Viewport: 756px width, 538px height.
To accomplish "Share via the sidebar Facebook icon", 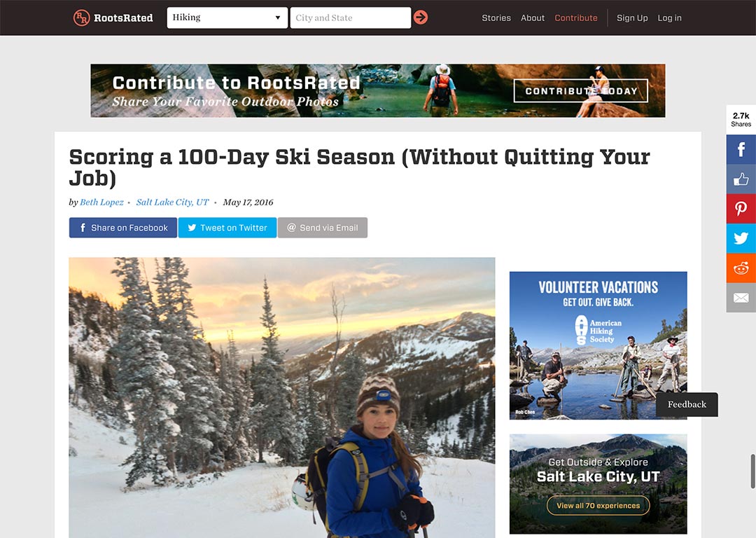I will (x=741, y=149).
